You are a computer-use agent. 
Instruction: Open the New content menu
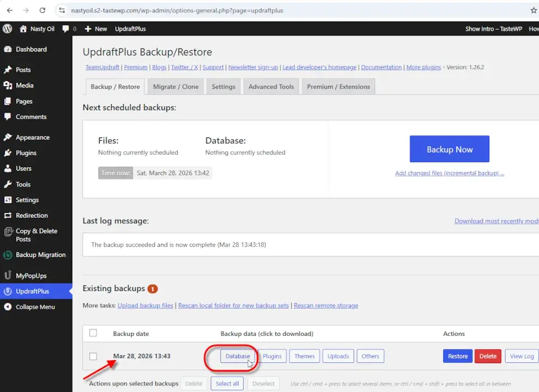click(x=96, y=29)
